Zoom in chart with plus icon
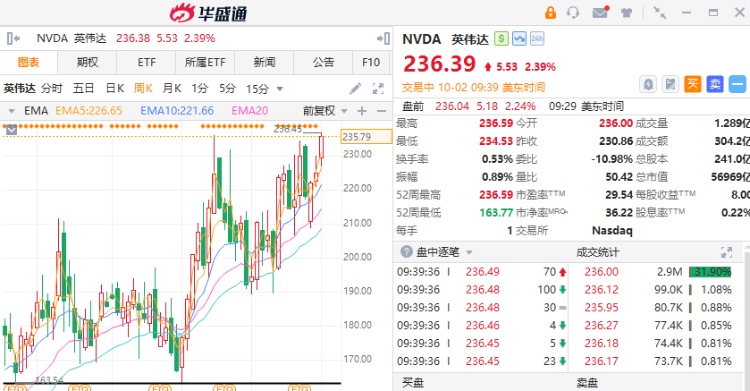The width and height of the screenshot is (750, 391). 362,111
